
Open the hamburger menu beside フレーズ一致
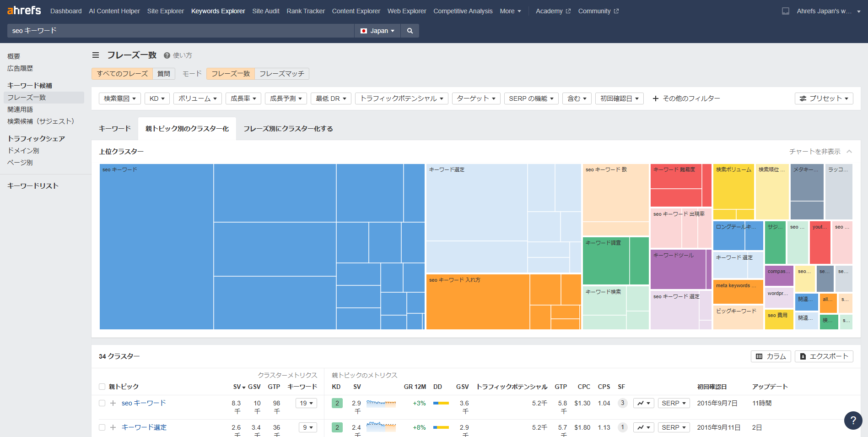(x=96, y=55)
